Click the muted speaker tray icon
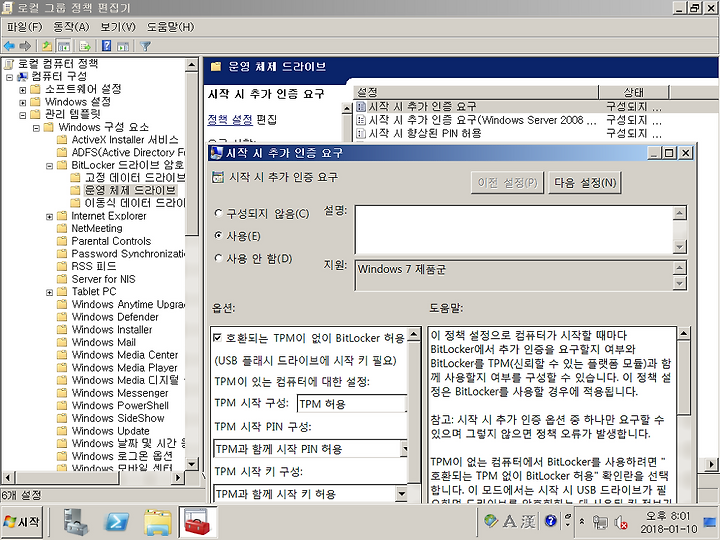 [x=620, y=522]
